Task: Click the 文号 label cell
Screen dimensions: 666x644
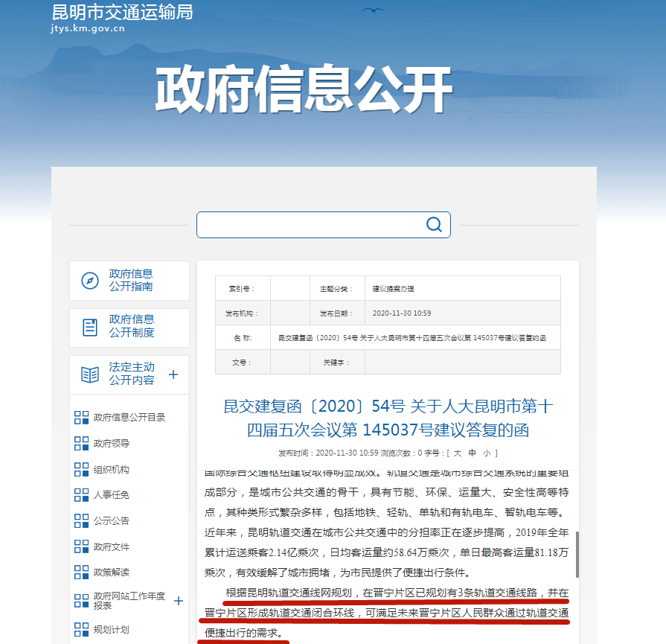Action: (x=243, y=363)
